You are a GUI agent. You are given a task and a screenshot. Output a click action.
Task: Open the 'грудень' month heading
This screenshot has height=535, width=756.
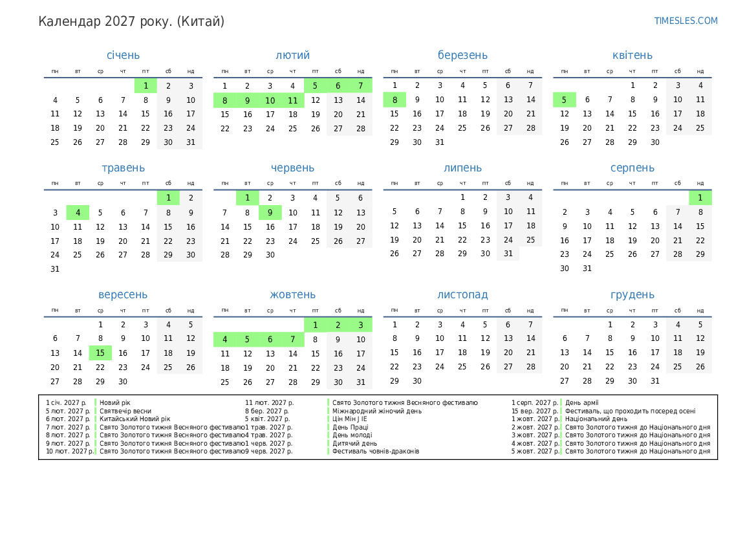click(632, 294)
